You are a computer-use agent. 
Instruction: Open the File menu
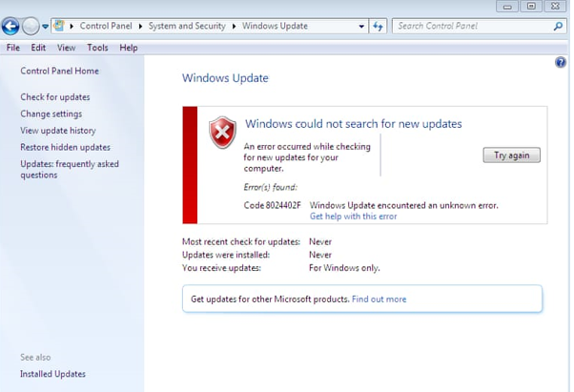point(13,48)
